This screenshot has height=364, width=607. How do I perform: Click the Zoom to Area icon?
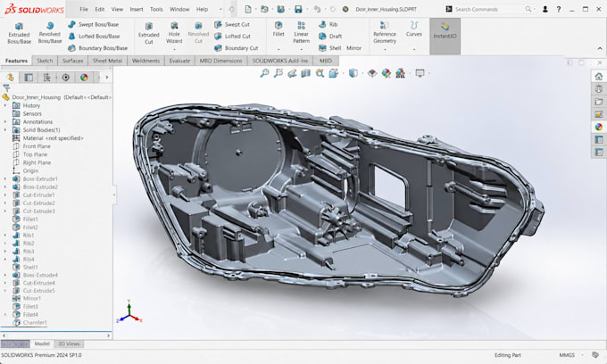coord(279,73)
